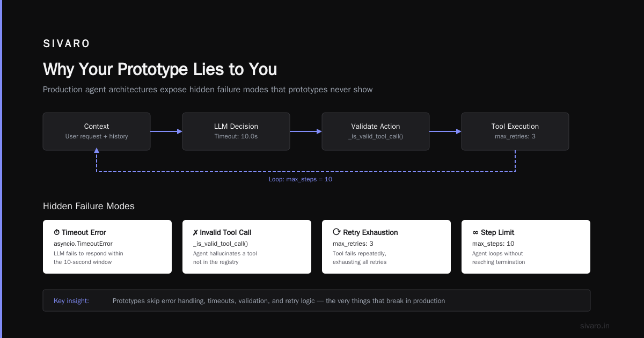Click the SIVARO brand logo text

coord(67,44)
